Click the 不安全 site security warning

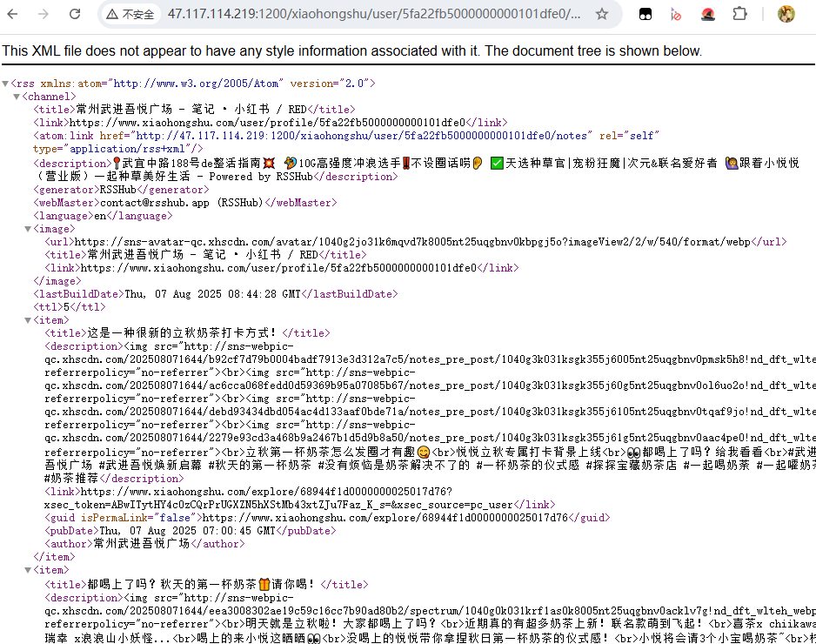tap(130, 14)
